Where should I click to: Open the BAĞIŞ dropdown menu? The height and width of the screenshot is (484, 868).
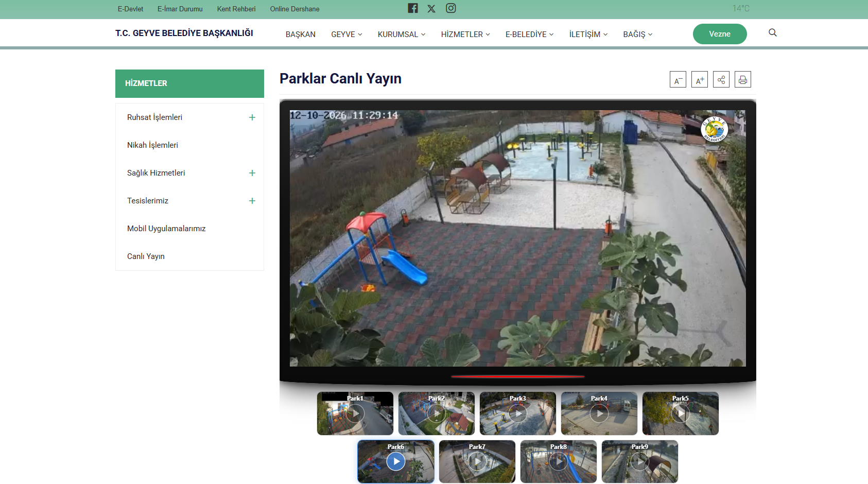pyautogui.click(x=638, y=34)
